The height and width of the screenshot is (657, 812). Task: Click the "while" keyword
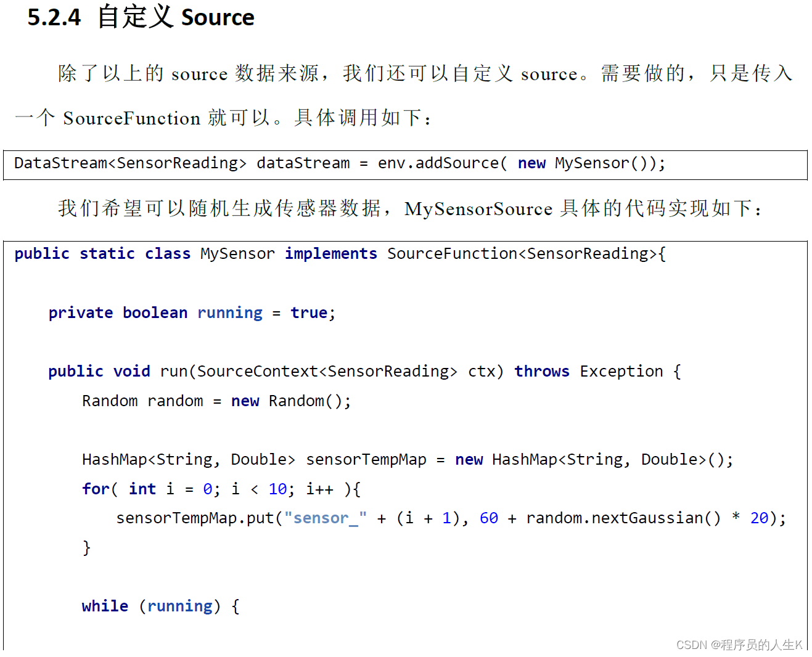pyautogui.click(x=105, y=606)
